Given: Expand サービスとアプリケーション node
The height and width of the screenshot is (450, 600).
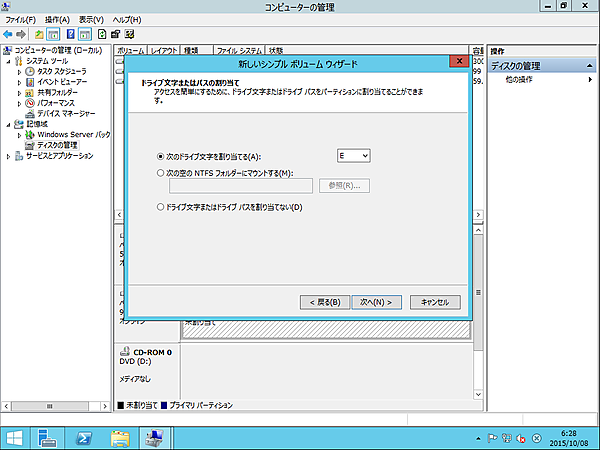Looking at the screenshot, I should [8, 156].
